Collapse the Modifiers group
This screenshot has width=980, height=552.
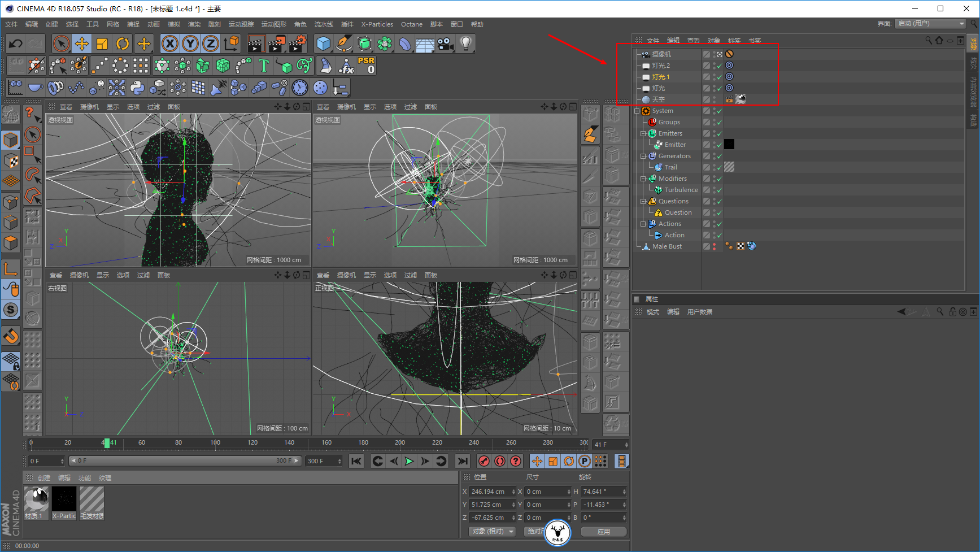643,179
